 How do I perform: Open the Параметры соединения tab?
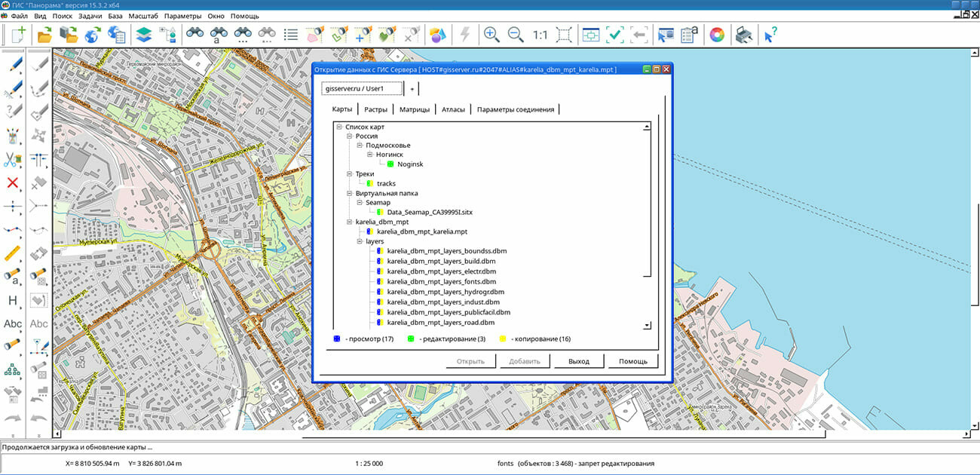(x=515, y=109)
